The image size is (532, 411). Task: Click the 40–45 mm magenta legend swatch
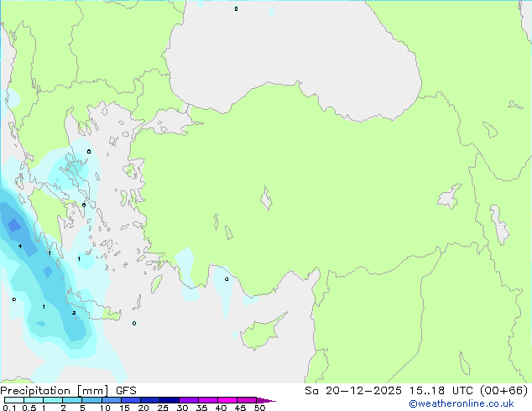click(x=227, y=400)
